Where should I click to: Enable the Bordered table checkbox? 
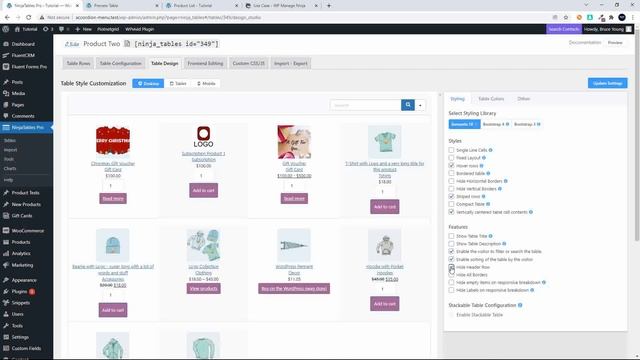[x=451, y=173]
